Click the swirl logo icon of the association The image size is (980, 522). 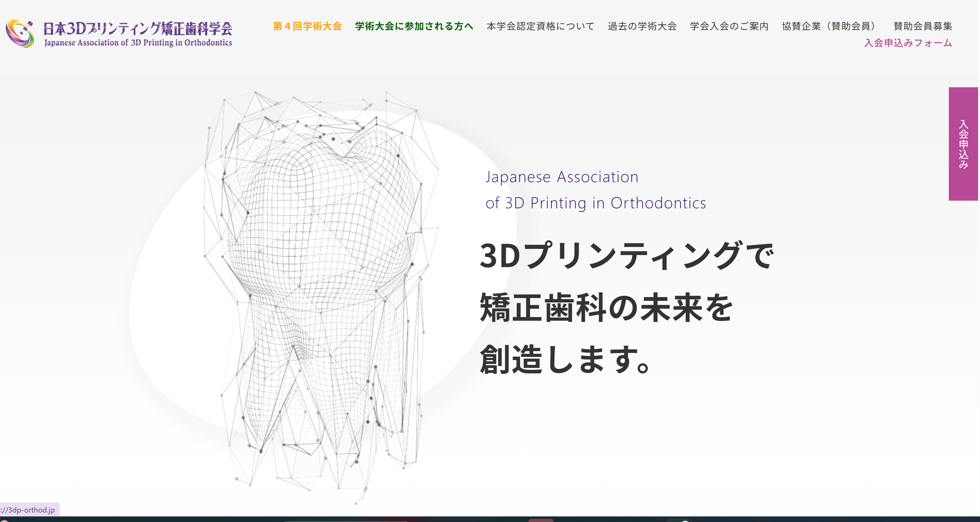[20, 33]
